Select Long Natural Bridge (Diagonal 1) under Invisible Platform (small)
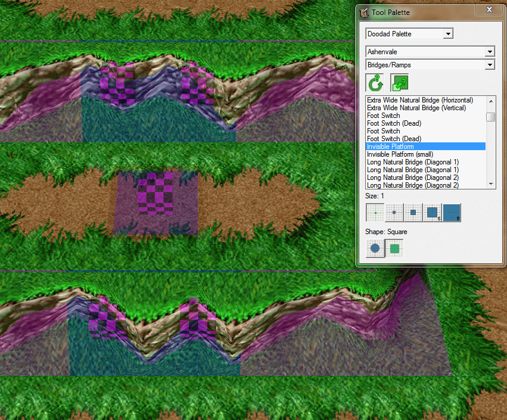Screen dimensions: 507x420 [x=413, y=162]
